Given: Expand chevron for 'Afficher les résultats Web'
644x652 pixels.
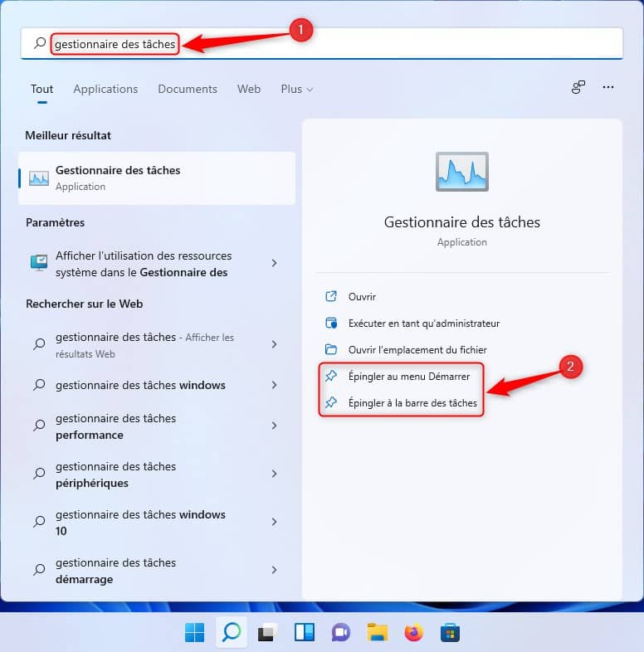Looking at the screenshot, I should coord(274,344).
